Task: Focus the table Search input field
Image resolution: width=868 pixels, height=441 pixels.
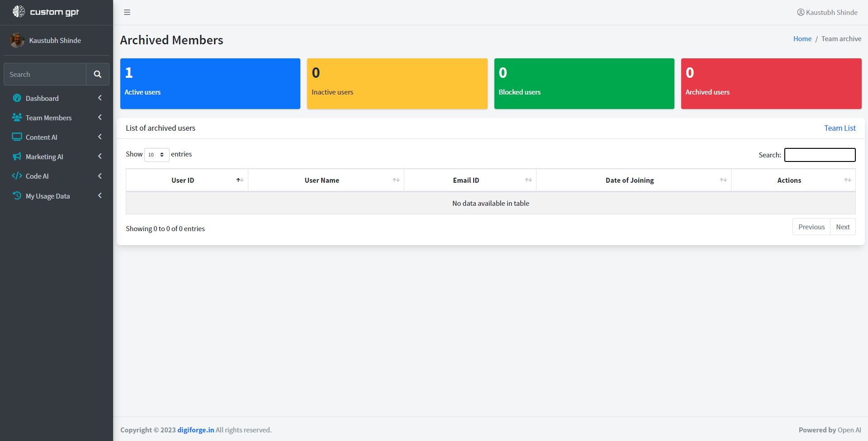Action: 820,155
